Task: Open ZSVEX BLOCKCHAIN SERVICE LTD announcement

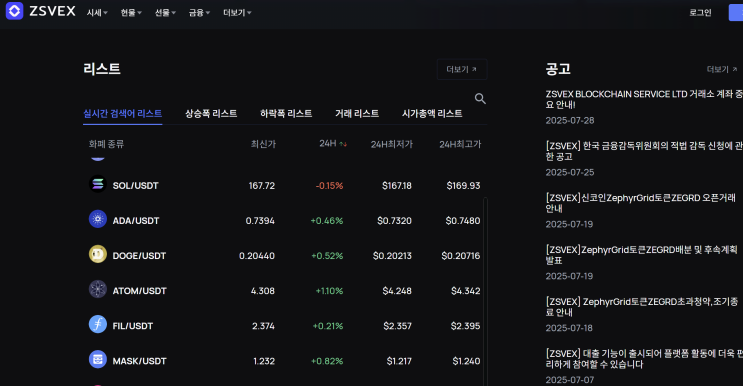Action: pos(644,99)
